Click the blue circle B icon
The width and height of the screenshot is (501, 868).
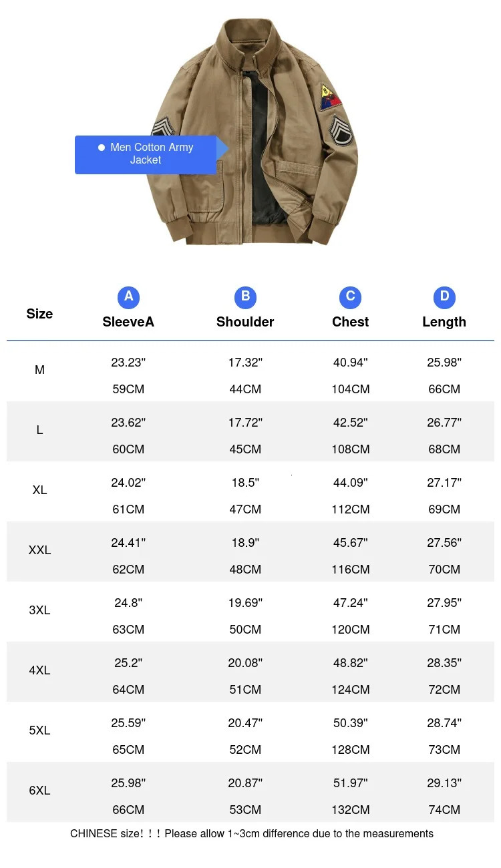245,297
